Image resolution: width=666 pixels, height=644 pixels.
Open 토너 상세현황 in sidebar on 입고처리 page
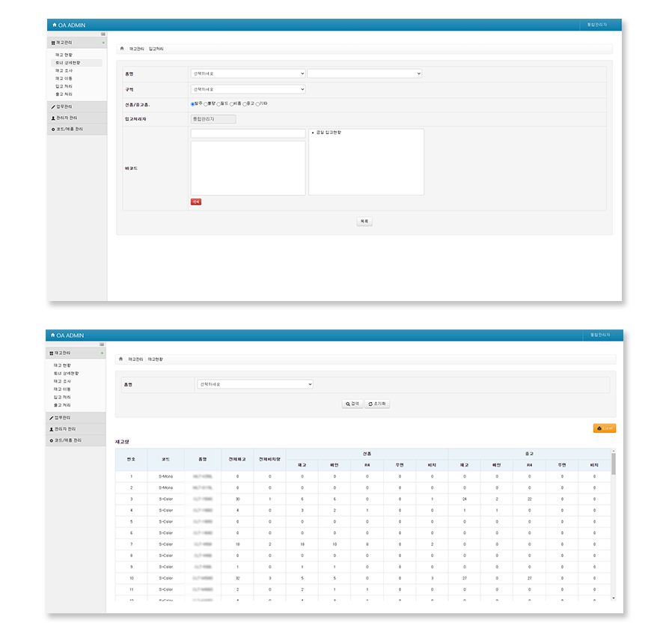click(67, 63)
